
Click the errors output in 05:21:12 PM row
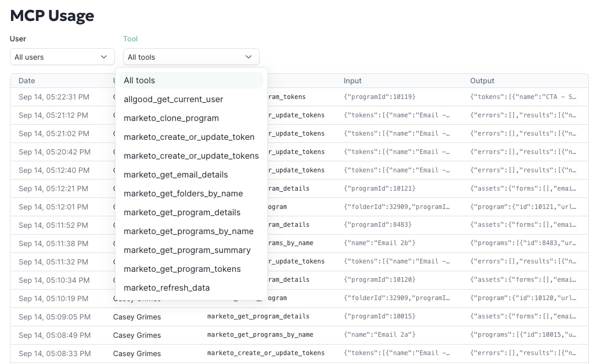(523, 115)
